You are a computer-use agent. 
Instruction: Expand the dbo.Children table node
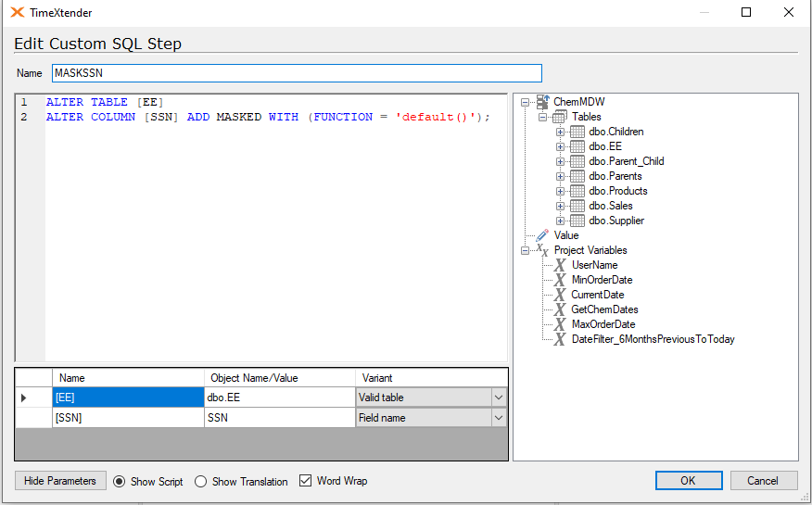point(560,132)
